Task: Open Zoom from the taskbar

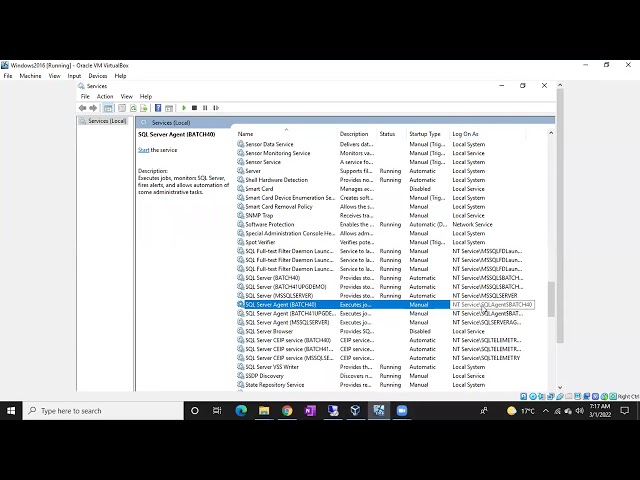Action: (402, 411)
